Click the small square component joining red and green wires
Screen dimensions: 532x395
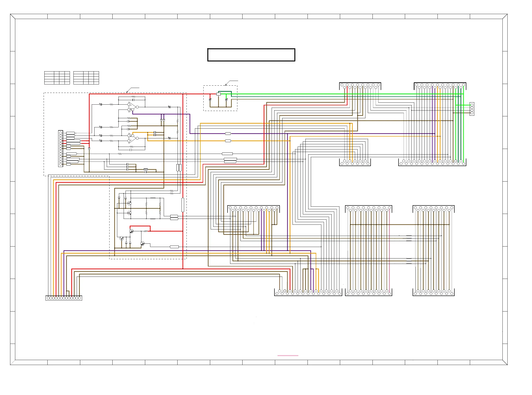[218, 94]
